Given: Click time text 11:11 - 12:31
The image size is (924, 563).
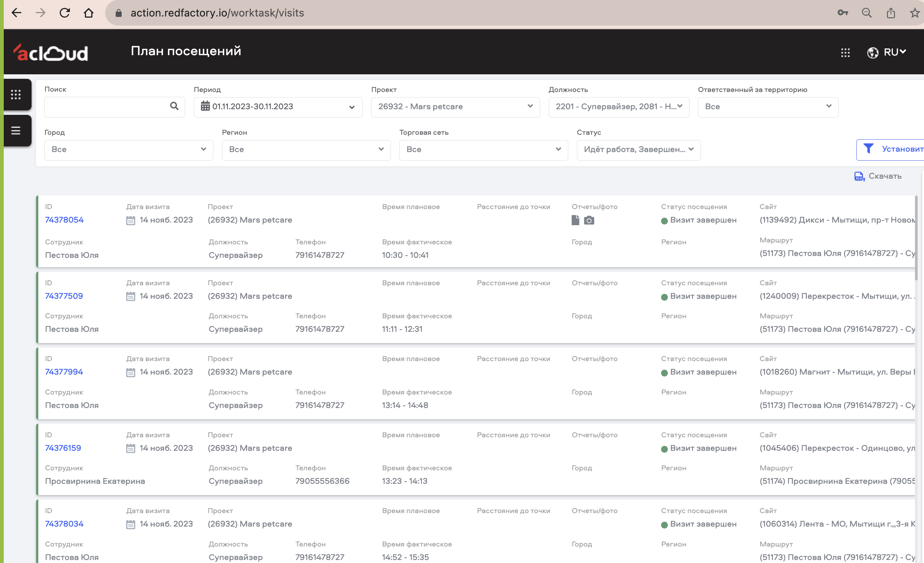Looking at the screenshot, I should (x=402, y=329).
